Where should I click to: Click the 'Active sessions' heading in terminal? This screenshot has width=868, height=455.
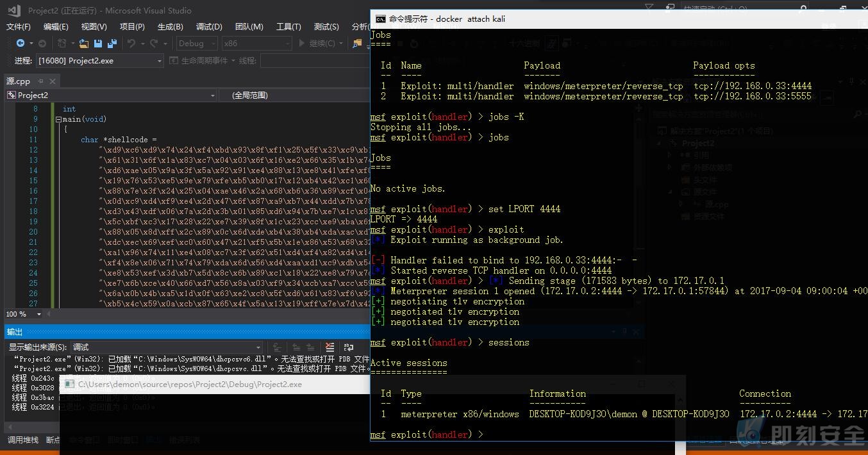409,363
